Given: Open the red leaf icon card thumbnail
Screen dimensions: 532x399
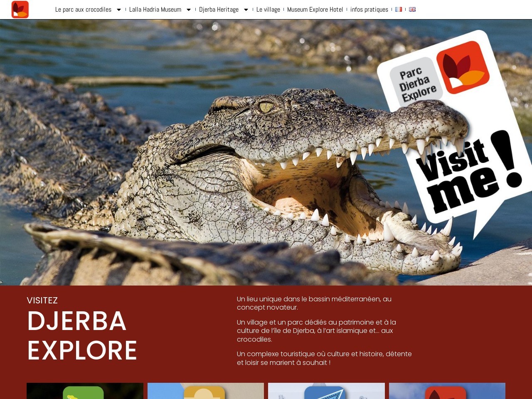Looking at the screenshot, I should pyautogui.click(x=447, y=391).
